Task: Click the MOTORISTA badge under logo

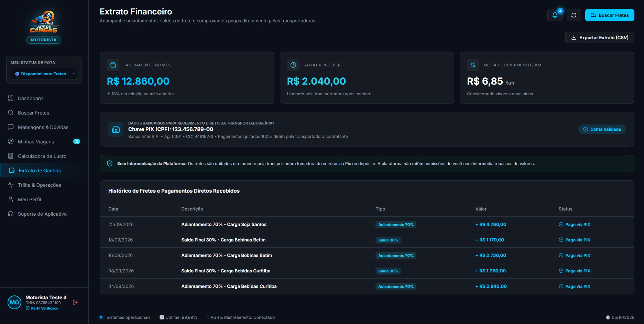Action: point(44,40)
